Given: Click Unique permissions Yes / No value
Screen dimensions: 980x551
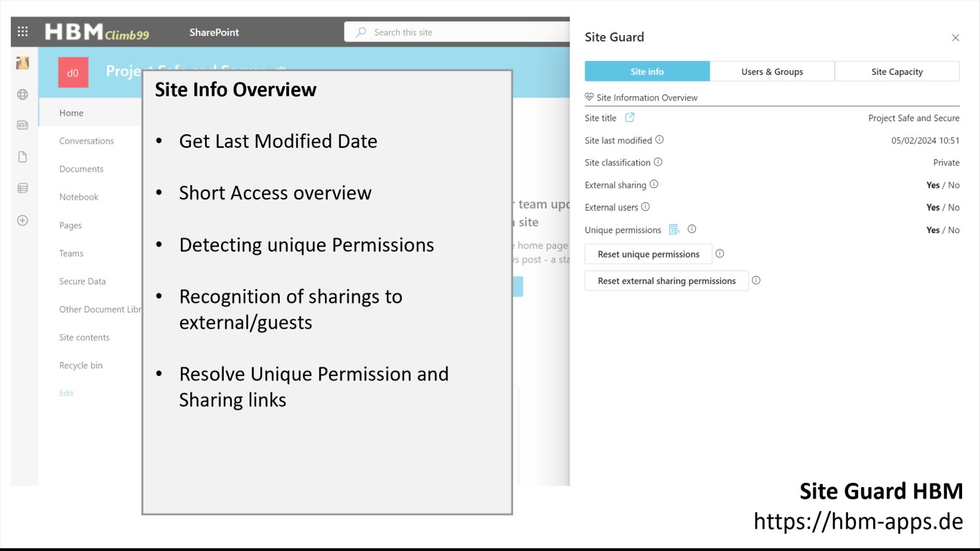Looking at the screenshot, I should pyautogui.click(x=943, y=230).
